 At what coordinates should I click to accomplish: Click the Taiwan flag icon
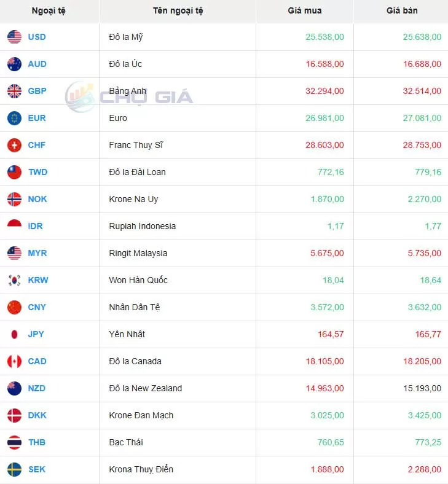pos(14,172)
